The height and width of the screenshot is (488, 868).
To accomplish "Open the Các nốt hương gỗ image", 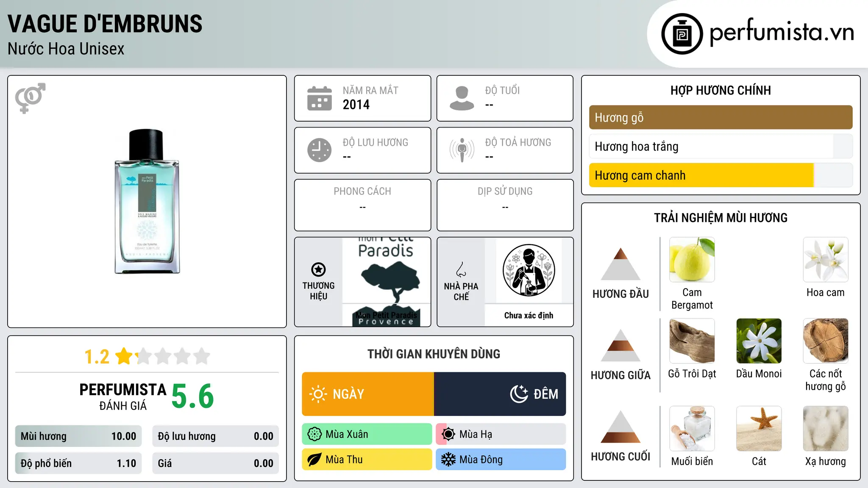I will (x=826, y=341).
